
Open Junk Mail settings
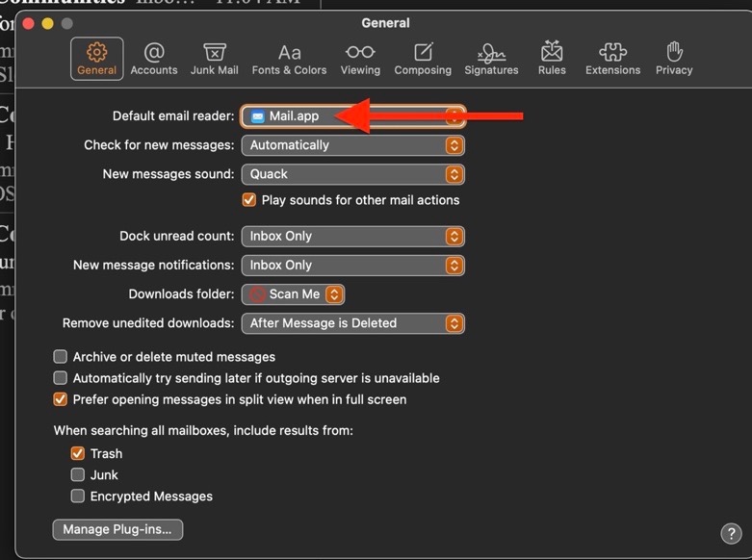tap(215, 59)
